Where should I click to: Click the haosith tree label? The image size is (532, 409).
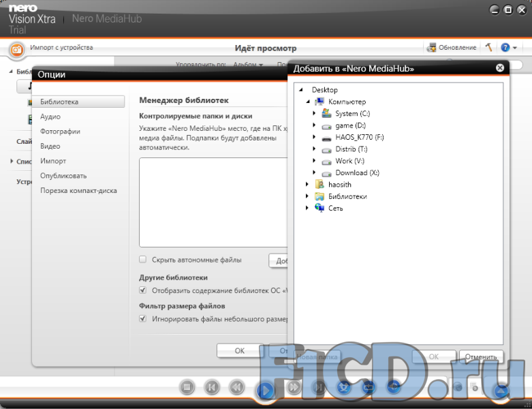click(x=340, y=185)
